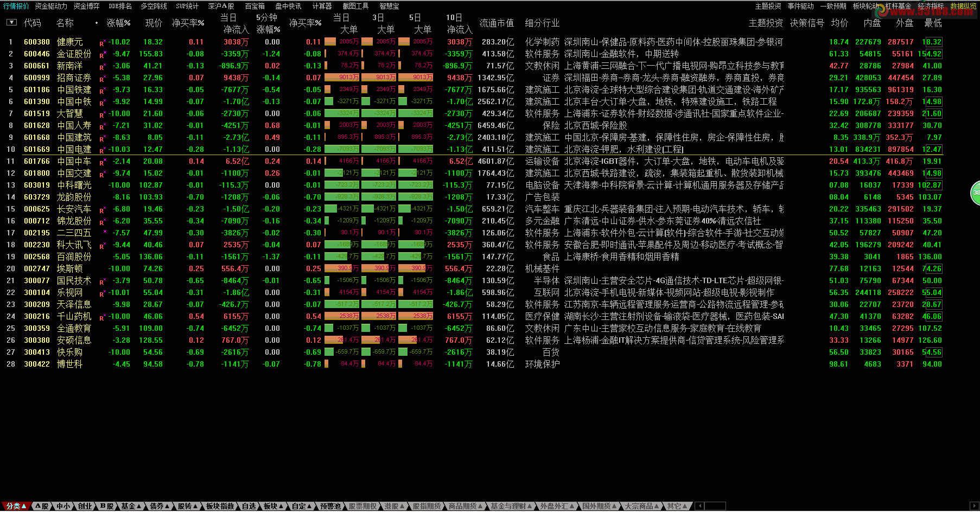Click the green round badge at right edge
980x512 pixels.
click(975, 193)
